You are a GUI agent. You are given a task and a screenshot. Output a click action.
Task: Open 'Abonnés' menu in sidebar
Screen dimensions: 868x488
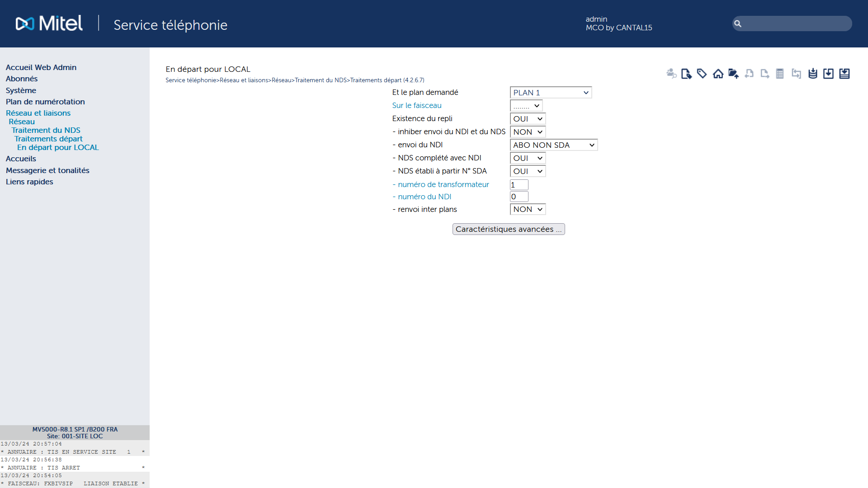click(x=22, y=79)
